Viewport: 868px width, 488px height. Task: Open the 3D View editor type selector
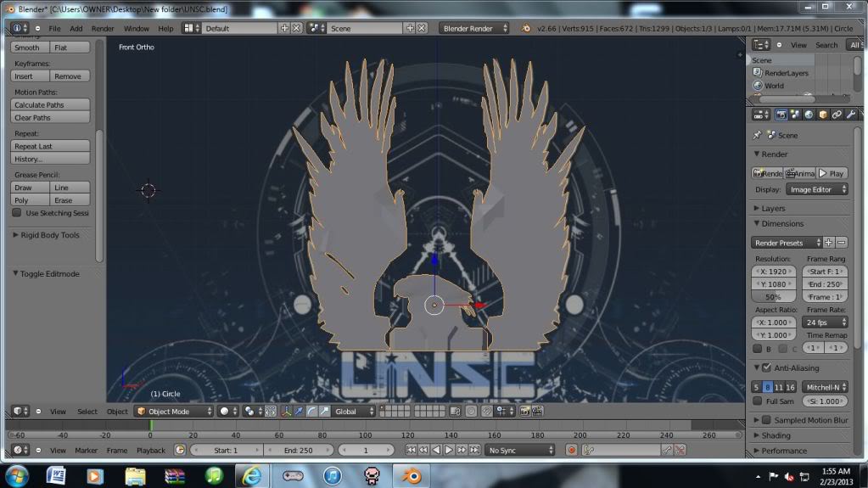pos(20,411)
